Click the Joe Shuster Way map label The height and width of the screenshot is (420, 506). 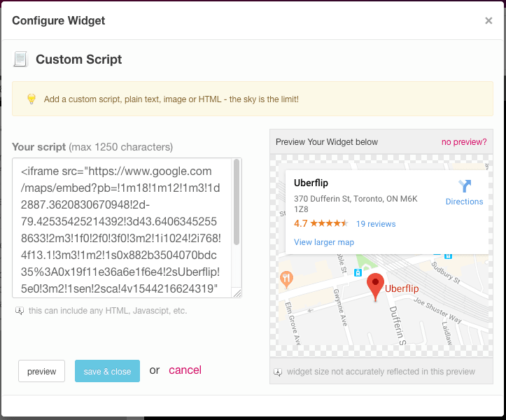437,310
